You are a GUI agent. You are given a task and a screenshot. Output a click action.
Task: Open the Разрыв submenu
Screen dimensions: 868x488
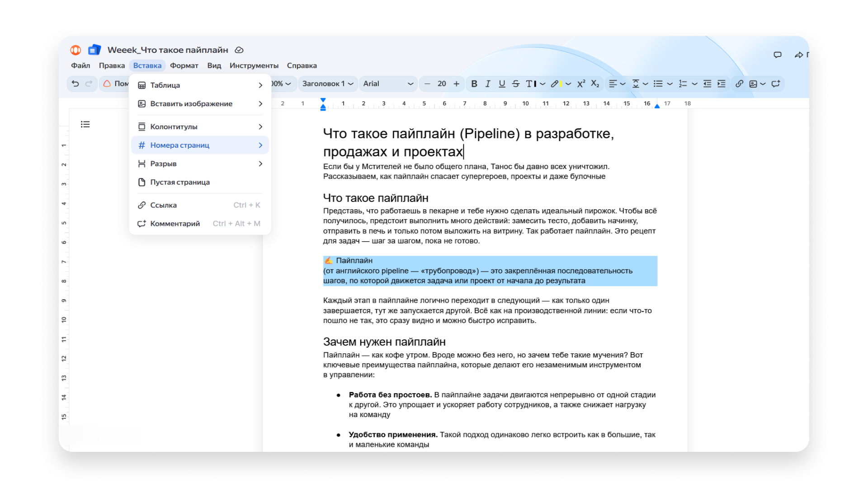[x=200, y=164]
